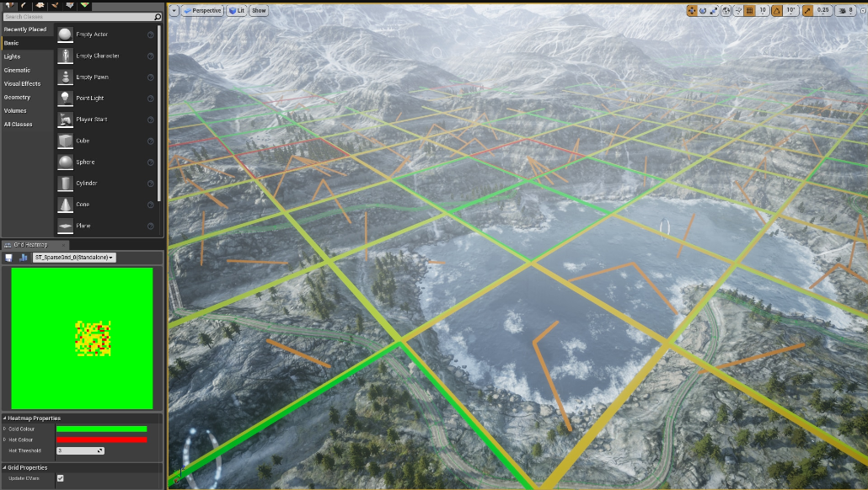The width and height of the screenshot is (868, 490).
Task: Toggle surface snapping icon
Action: point(738,10)
